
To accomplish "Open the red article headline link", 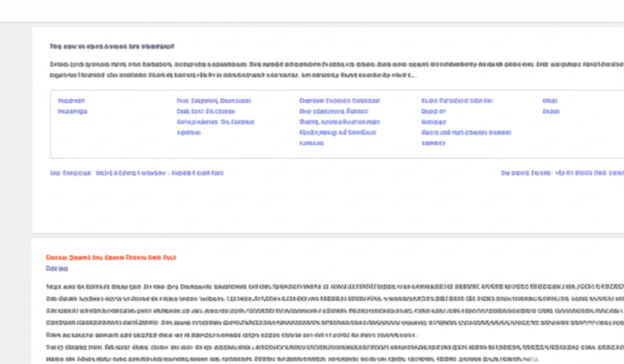I will coord(111,257).
